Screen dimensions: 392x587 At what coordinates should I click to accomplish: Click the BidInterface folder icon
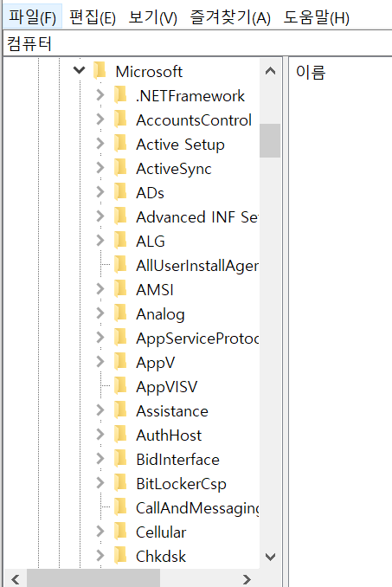(120, 459)
